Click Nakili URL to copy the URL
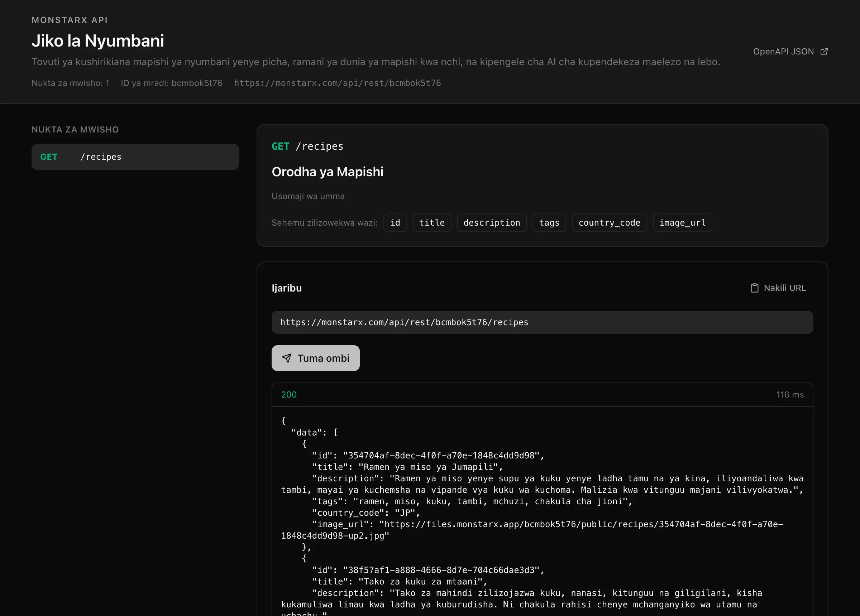 click(778, 288)
